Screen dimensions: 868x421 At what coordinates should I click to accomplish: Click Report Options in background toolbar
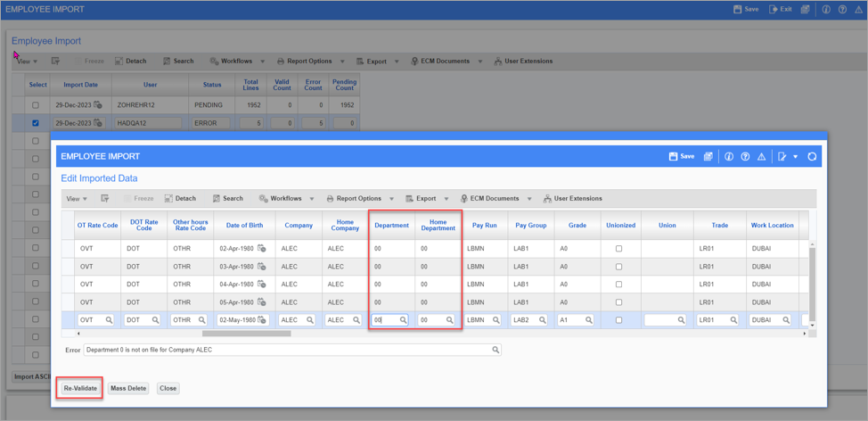click(305, 61)
